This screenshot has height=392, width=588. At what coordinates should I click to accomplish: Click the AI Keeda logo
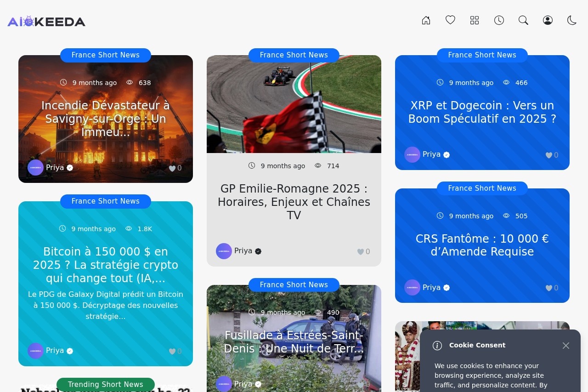point(46,22)
